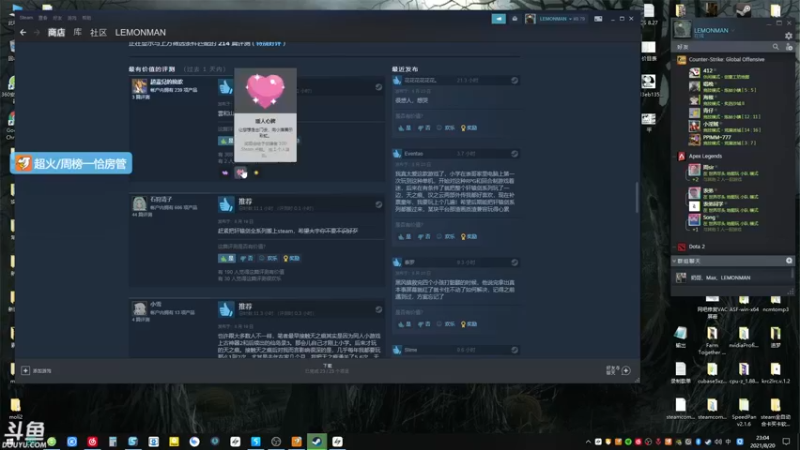Click the Steam page vertical scrollbar handle
800x450 pixels.
[x=637, y=197]
